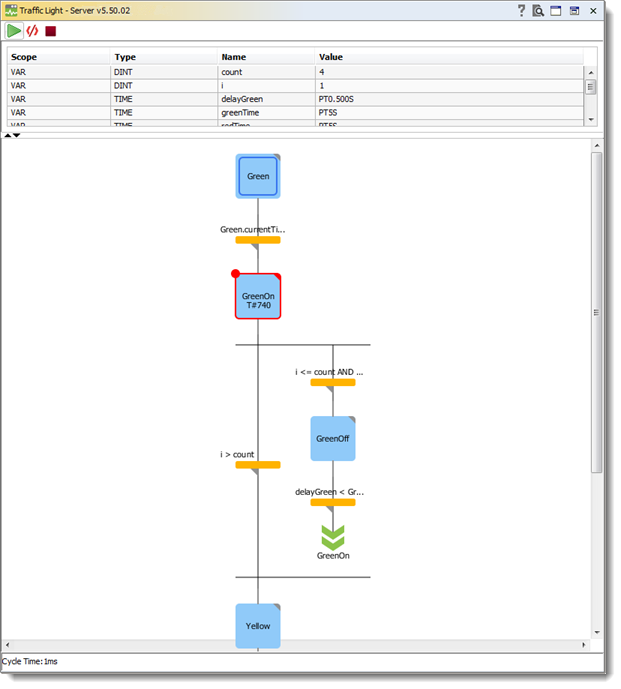Select the 'i > count' transition bar

pyautogui.click(x=258, y=465)
